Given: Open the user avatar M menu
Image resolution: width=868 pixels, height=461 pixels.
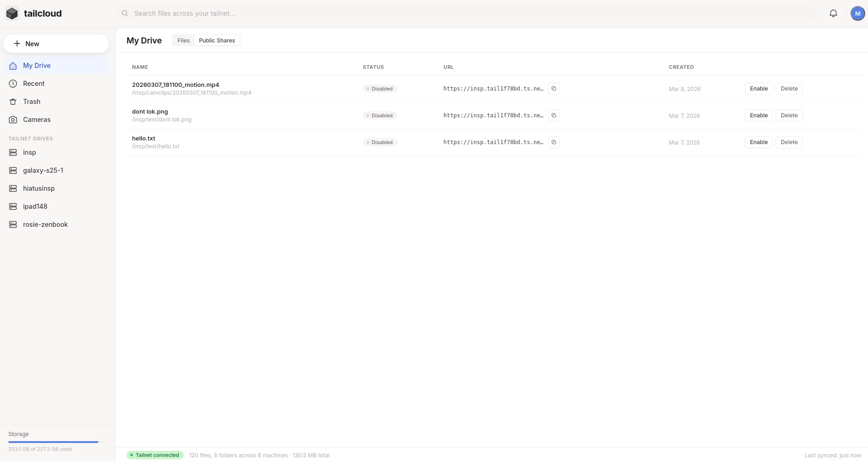Looking at the screenshot, I should pyautogui.click(x=858, y=13).
